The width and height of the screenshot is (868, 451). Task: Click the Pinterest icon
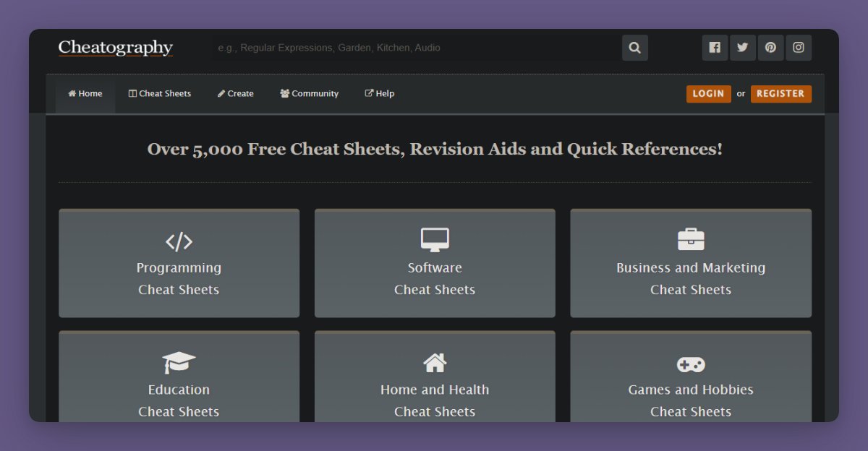[770, 47]
